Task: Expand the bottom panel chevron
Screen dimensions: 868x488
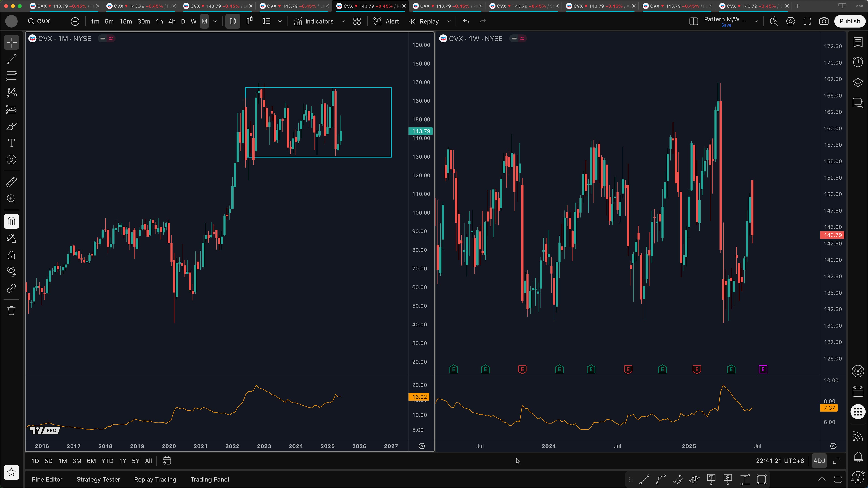Action: point(822,479)
